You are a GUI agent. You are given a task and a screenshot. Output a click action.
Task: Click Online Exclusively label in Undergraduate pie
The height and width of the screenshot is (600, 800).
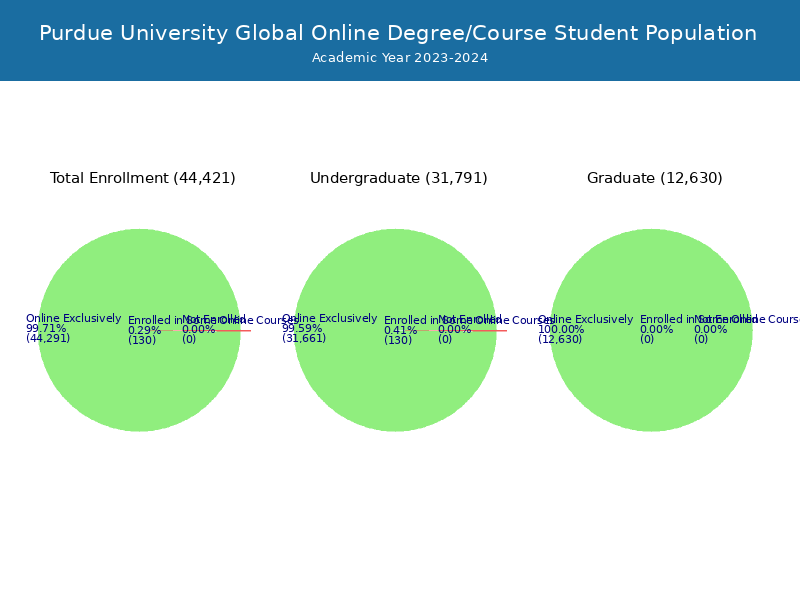329,319
